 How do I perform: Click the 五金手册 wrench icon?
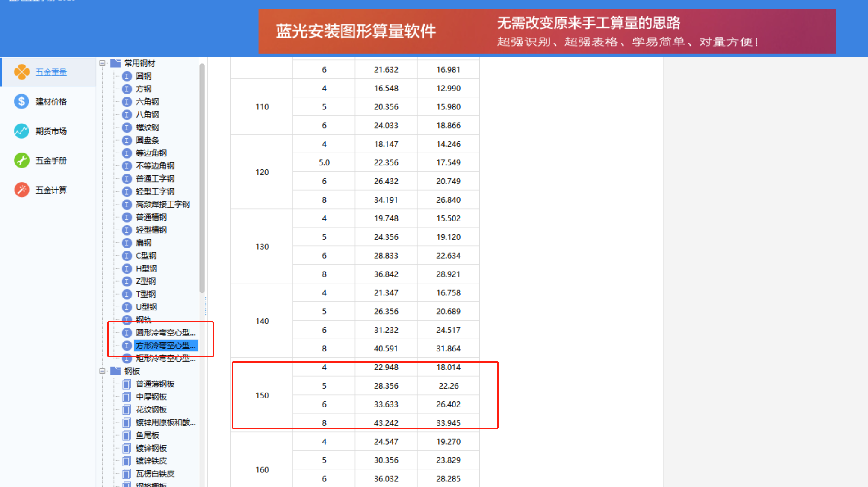21,160
